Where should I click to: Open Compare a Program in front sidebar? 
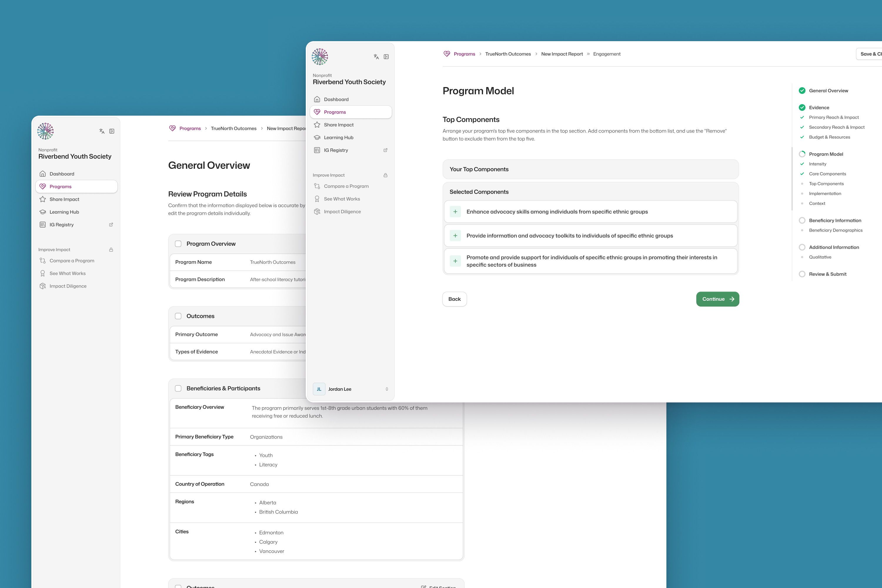coord(351,186)
